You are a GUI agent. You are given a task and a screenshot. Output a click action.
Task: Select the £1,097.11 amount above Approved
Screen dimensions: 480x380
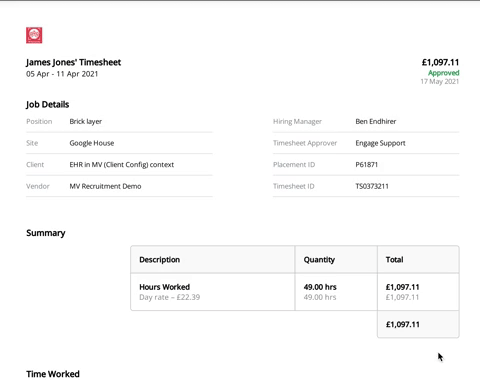click(440, 62)
